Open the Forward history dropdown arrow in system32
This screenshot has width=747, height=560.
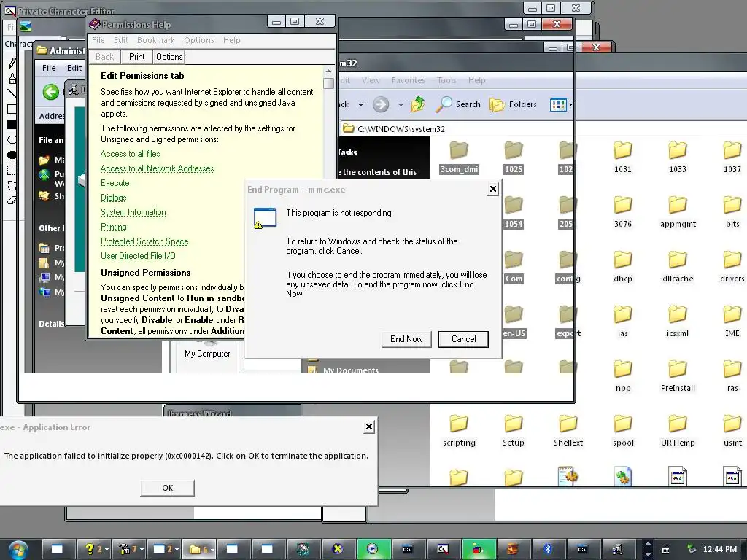click(x=400, y=105)
